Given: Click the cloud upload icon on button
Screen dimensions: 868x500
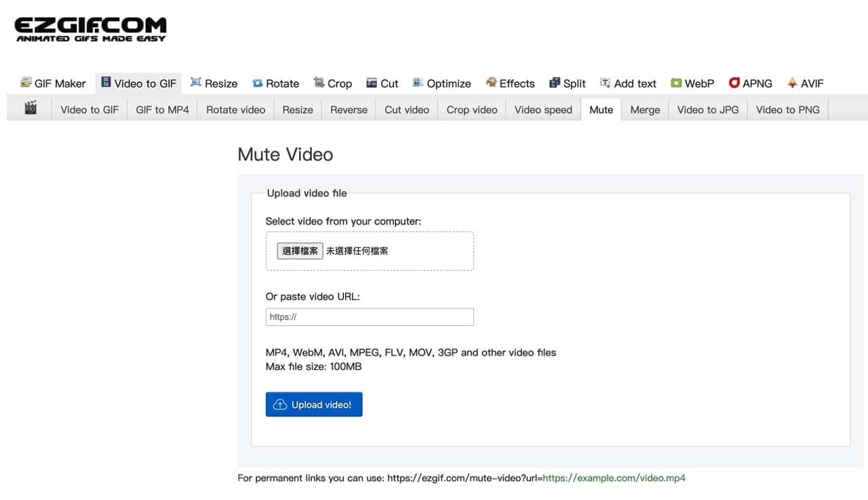Looking at the screenshot, I should click(x=279, y=404).
